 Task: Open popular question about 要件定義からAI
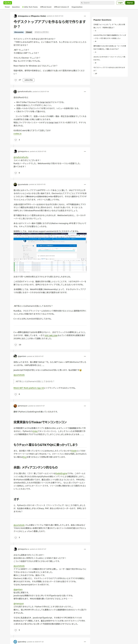pos(110,48)
